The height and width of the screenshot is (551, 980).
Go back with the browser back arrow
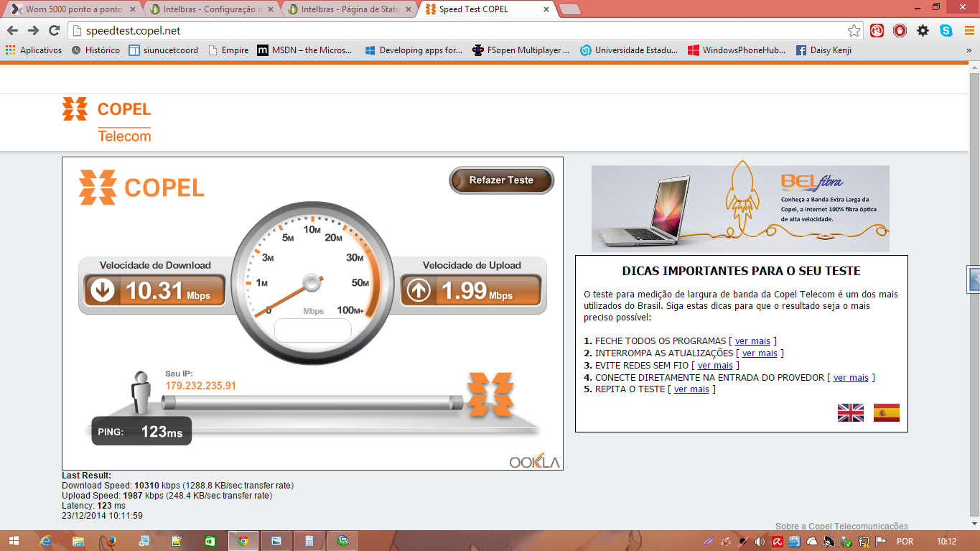tap(12, 30)
